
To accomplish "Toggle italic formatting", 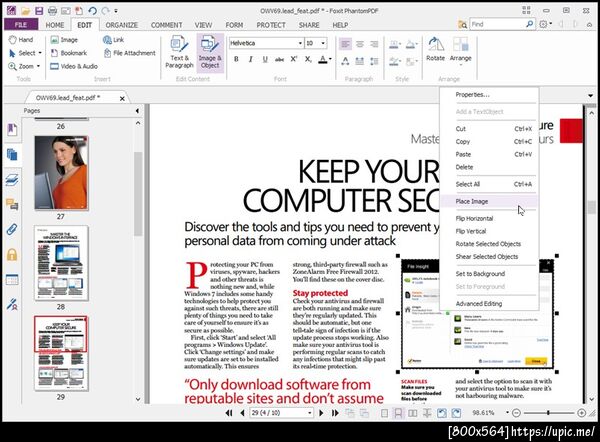I will pyautogui.click(x=251, y=59).
